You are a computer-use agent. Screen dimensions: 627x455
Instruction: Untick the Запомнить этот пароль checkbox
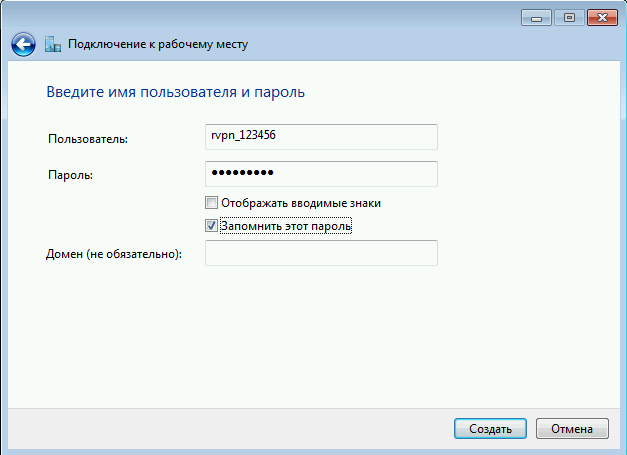pos(212,226)
